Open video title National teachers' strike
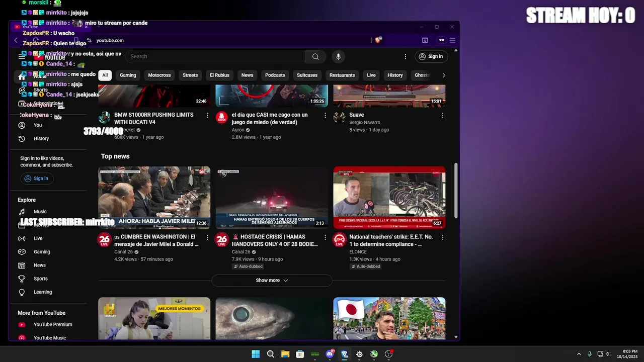This screenshot has width=644, height=362. (x=391, y=240)
